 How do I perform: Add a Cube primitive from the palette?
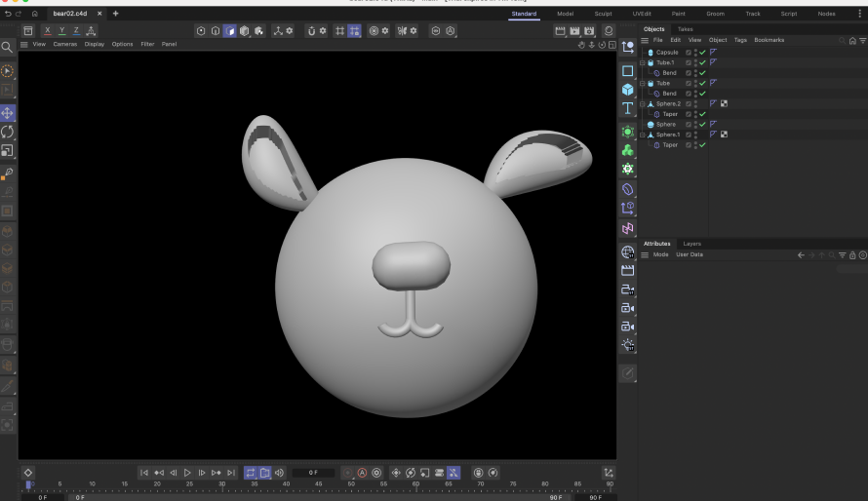(x=627, y=90)
